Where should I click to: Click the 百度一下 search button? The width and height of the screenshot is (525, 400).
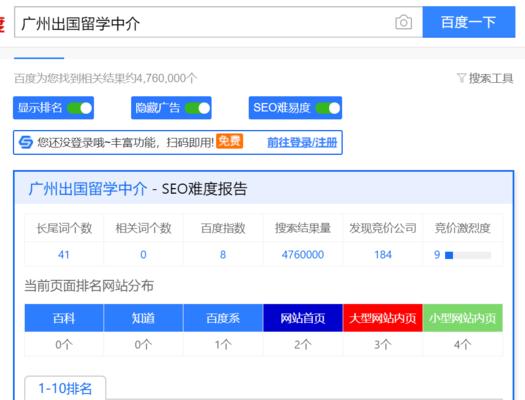(x=469, y=22)
